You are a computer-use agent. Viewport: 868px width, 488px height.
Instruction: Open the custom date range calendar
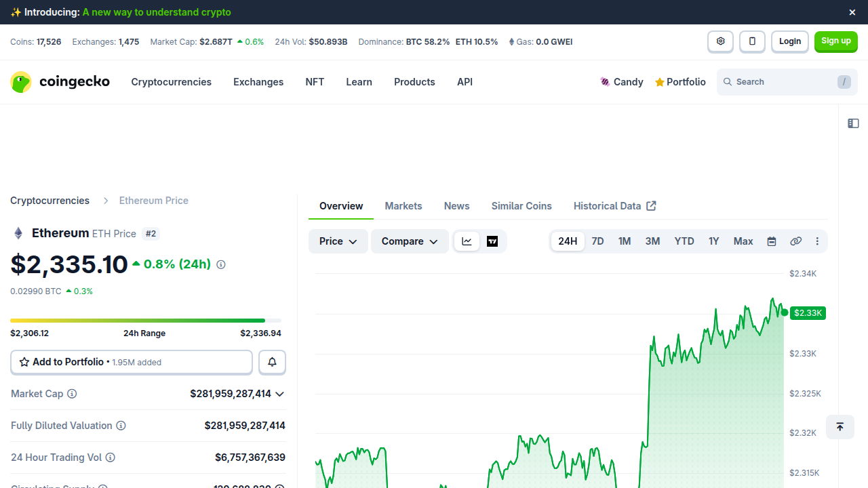click(772, 241)
